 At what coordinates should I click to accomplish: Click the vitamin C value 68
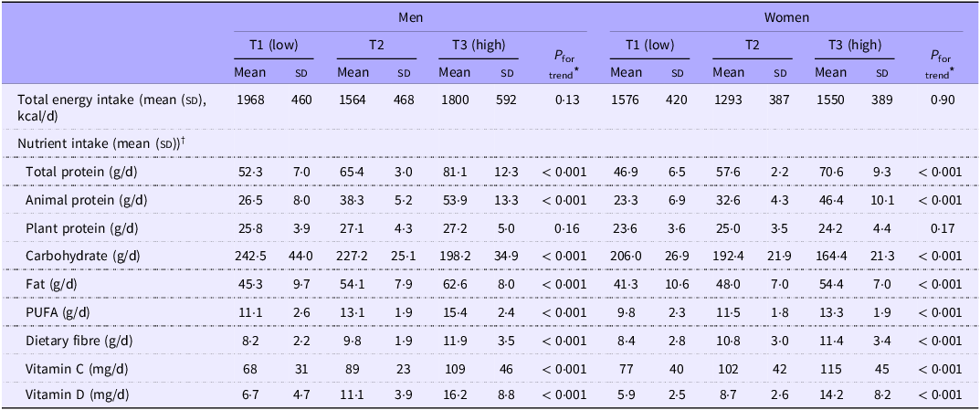[x=250, y=368]
